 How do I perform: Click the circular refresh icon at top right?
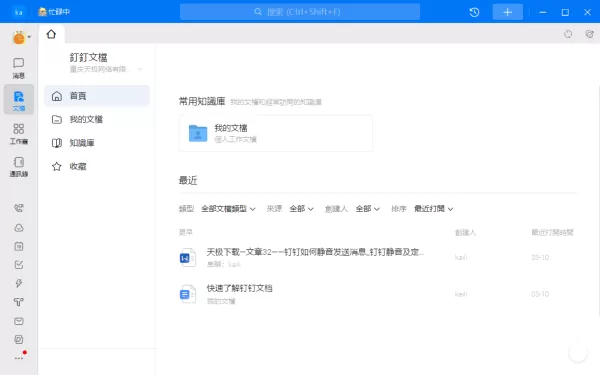pos(568,34)
